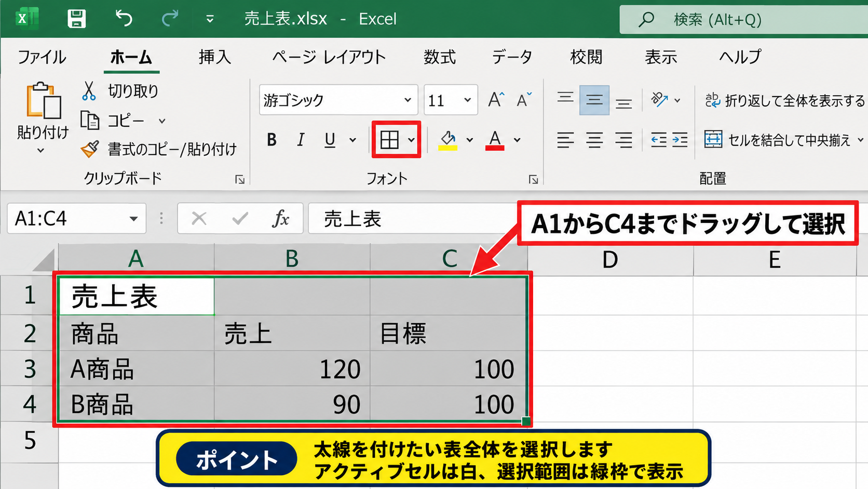Click the Save floppy disk icon
Screen dimensions: 868x489
[x=77, y=19]
